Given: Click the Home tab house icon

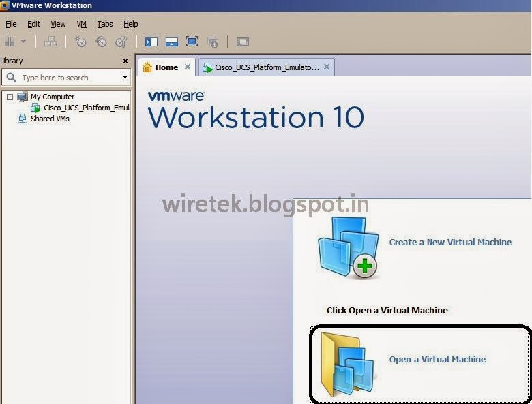Looking at the screenshot, I should [x=147, y=67].
